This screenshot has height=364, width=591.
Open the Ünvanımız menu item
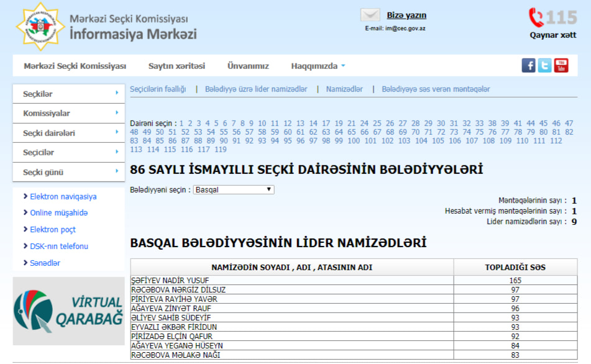tap(248, 66)
